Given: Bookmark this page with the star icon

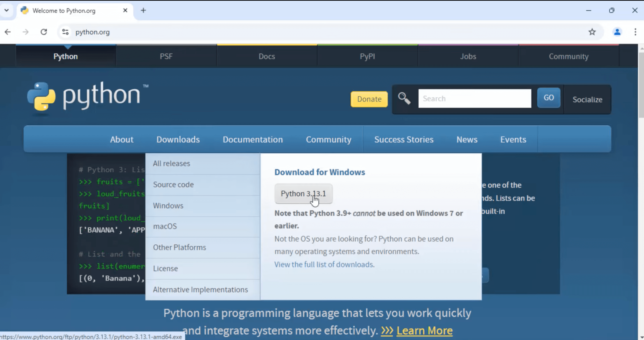Looking at the screenshot, I should 592,32.
